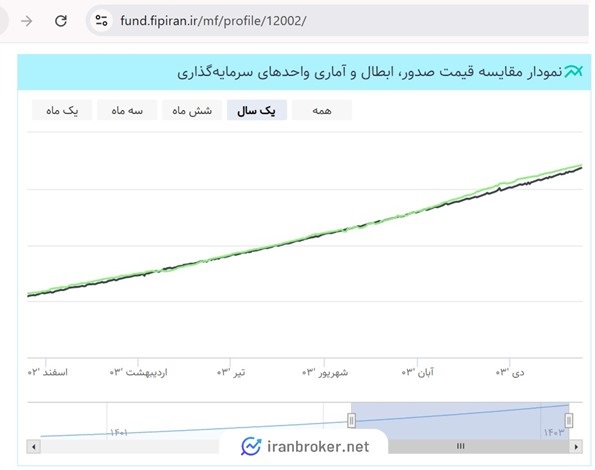Select the یک ماه range tab
The image size is (595, 470).
[62, 110]
